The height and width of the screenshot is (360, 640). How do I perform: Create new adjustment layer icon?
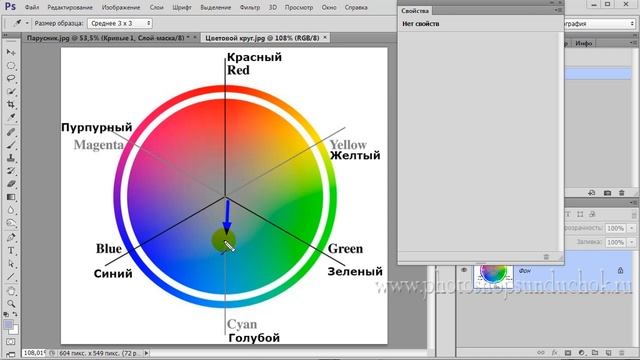[x=581, y=352]
